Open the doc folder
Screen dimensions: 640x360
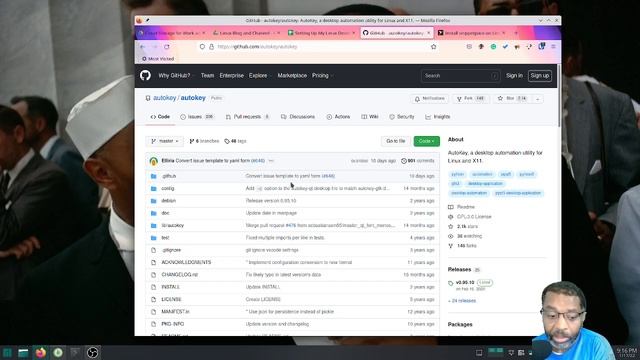[x=165, y=213]
